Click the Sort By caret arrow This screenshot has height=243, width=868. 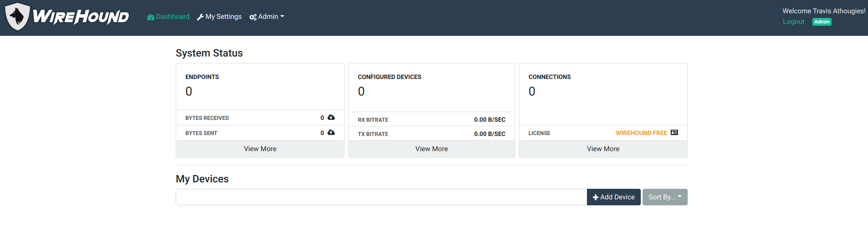coord(680,197)
